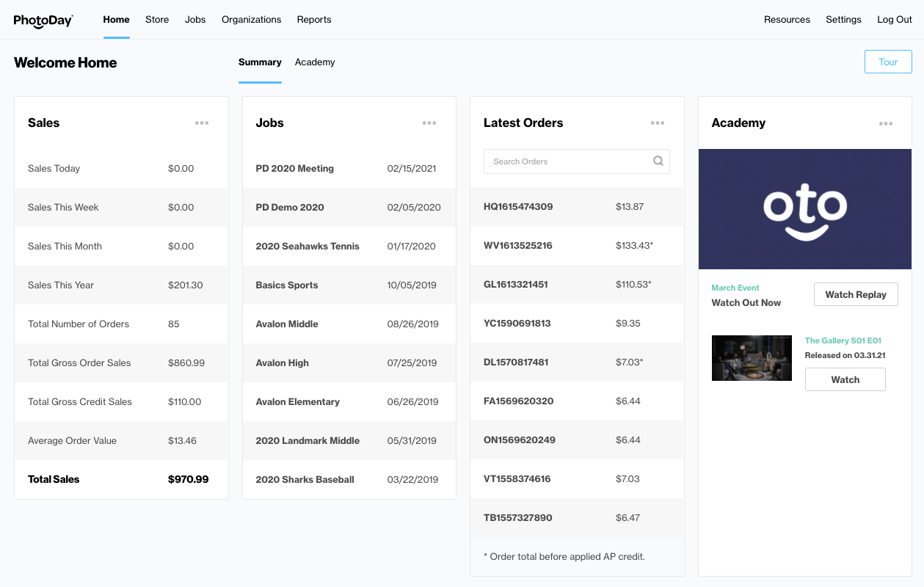This screenshot has height=587, width=924.
Task: Click the $133.43* order amount
Action: pos(634,245)
